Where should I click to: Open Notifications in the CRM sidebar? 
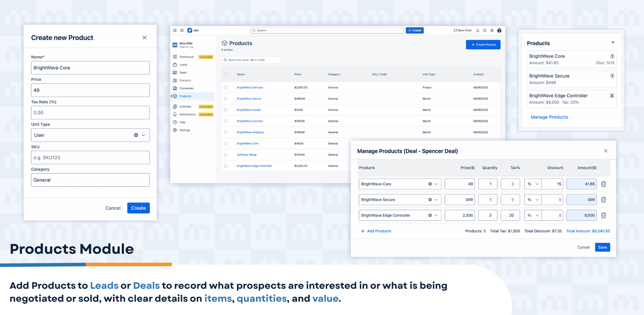coord(188,114)
